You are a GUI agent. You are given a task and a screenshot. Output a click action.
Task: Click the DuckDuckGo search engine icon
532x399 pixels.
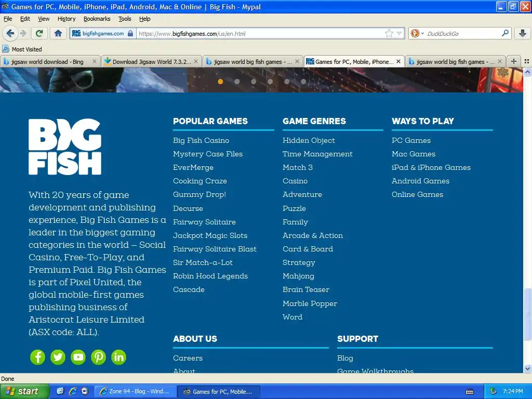[415, 33]
